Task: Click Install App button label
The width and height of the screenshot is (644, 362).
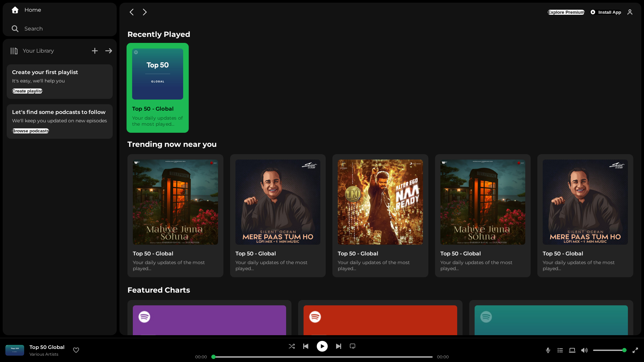Action: click(x=610, y=12)
